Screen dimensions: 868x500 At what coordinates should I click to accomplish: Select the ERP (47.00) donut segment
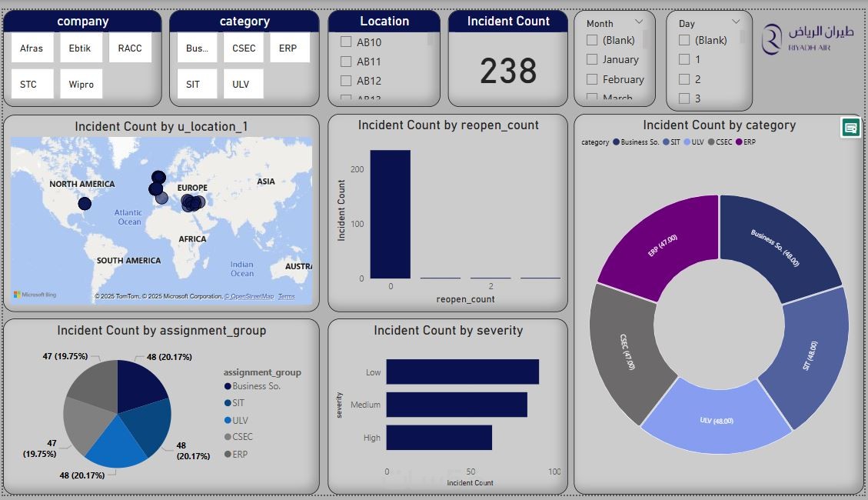[x=668, y=244]
